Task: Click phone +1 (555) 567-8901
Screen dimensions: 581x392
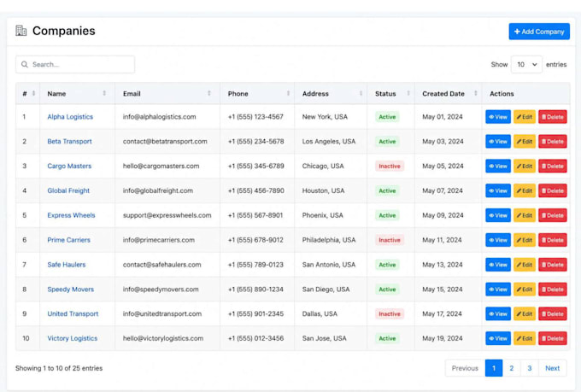Action: click(x=255, y=215)
